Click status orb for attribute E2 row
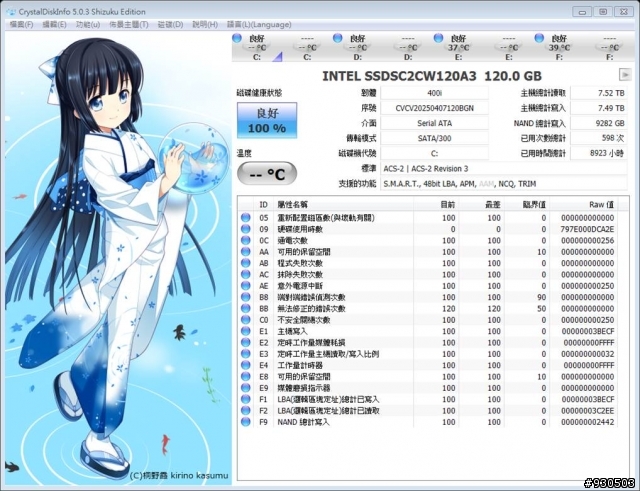This screenshot has width=640, height=491. pos(245,342)
